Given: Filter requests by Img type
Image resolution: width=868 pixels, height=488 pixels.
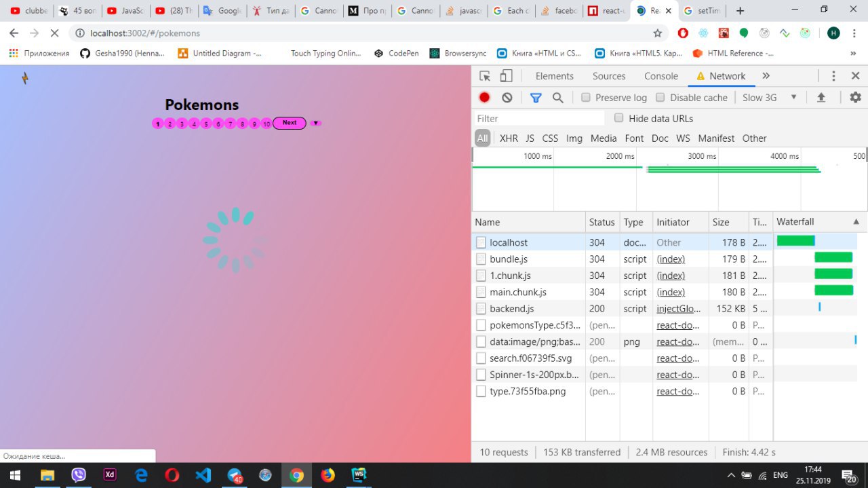Looking at the screenshot, I should coord(574,138).
